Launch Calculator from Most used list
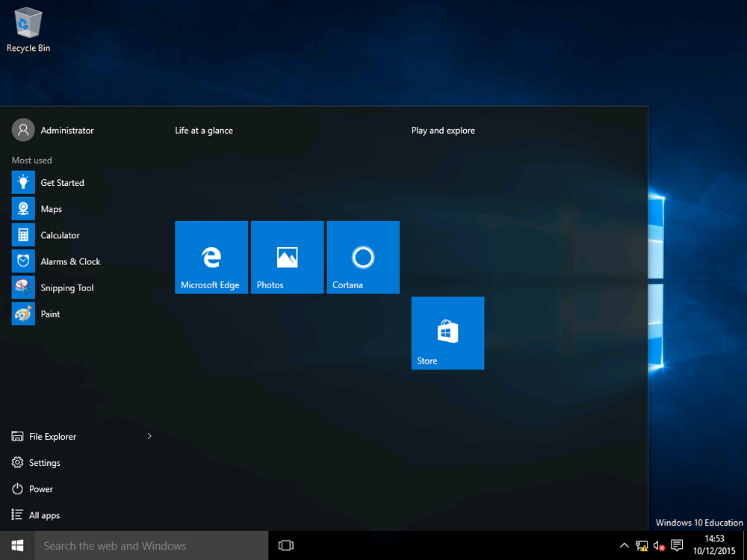Viewport: 747px width, 560px height. [x=81, y=235]
